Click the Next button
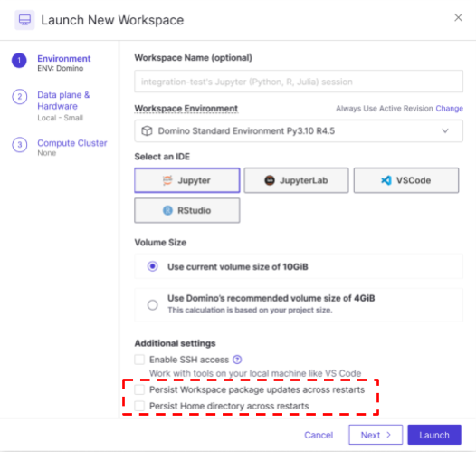476x452 pixels. (376, 435)
